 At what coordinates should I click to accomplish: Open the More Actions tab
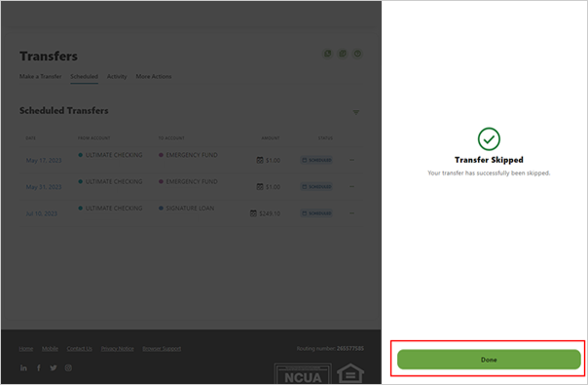point(154,76)
